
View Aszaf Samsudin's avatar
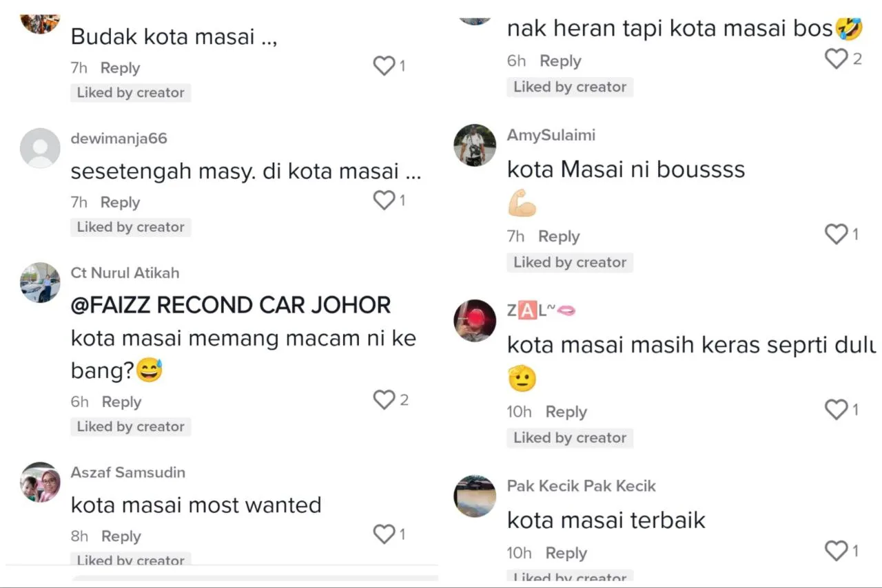40,483
